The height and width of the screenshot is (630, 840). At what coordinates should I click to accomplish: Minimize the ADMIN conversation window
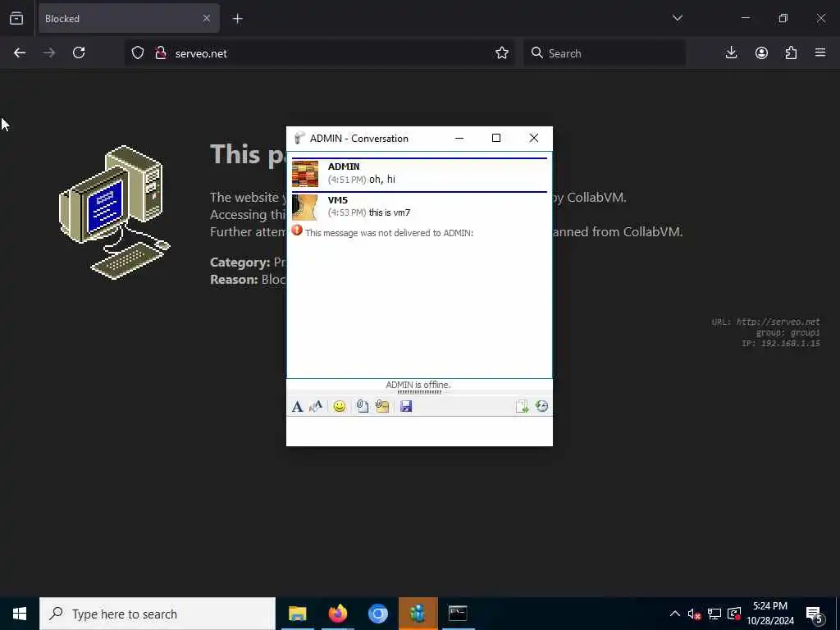[459, 138]
